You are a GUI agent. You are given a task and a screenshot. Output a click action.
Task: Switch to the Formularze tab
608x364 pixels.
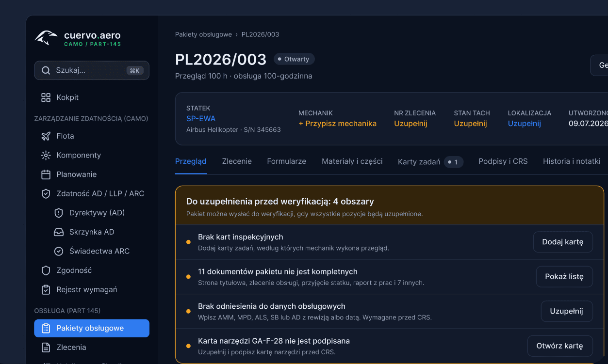tap(286, 161)
